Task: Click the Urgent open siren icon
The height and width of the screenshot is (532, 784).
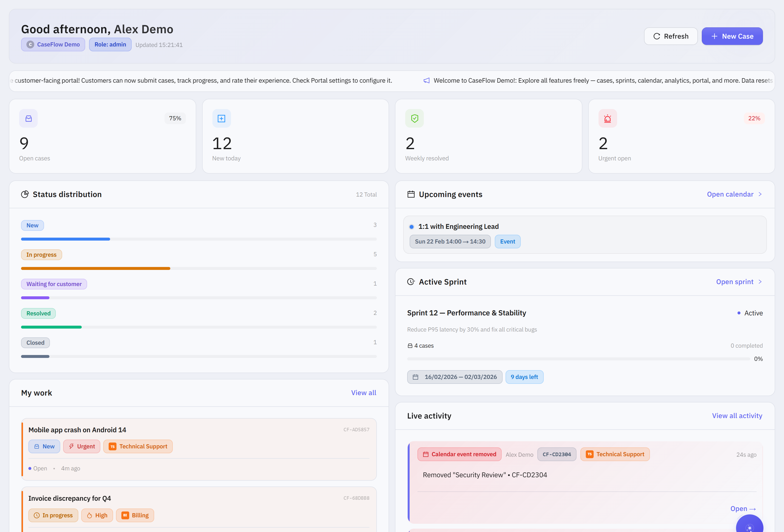Action: coord(608,118)
